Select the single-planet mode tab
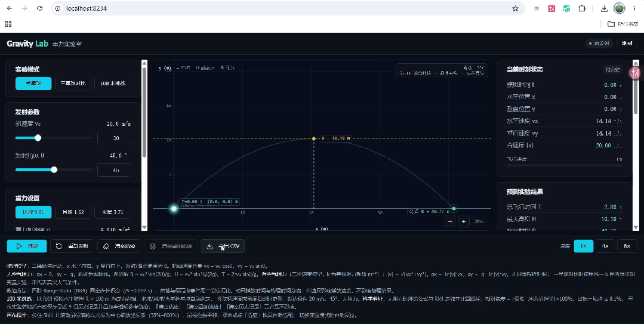This screenshot has width=644, height=324. (x=33, y=83)
